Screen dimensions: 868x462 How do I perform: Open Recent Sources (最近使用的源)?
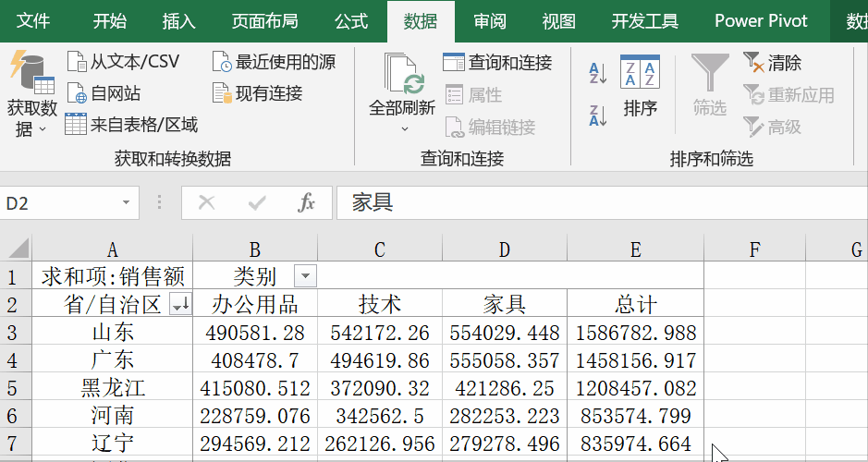point(222,62)
